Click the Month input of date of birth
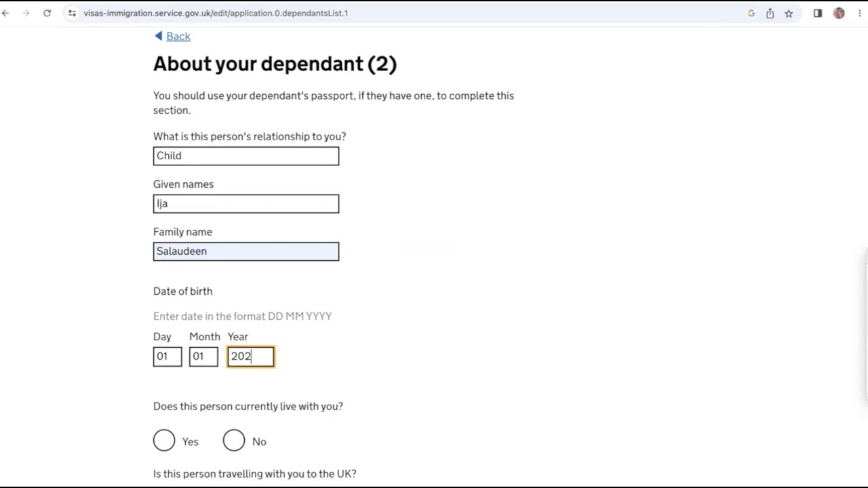The width and height of the screenshot is (868, 488). (203, 357)
